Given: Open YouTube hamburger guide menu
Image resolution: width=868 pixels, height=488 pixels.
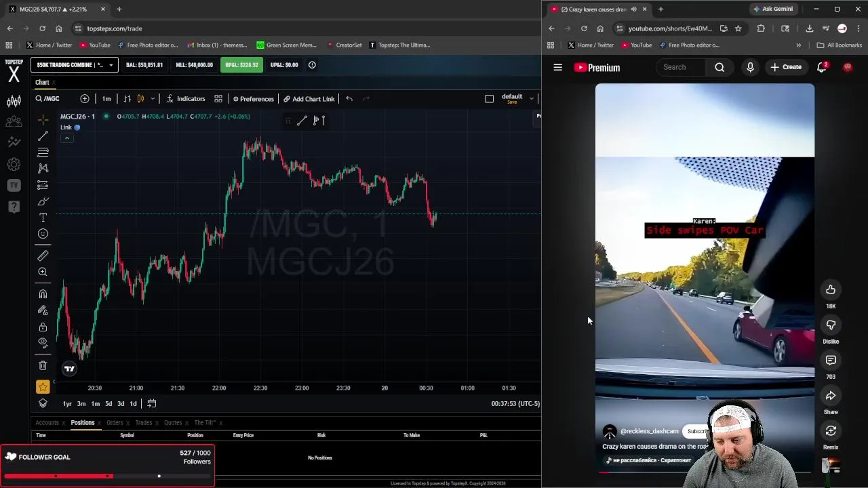Looking at the screenshot, I should click(x=557, y=67).
